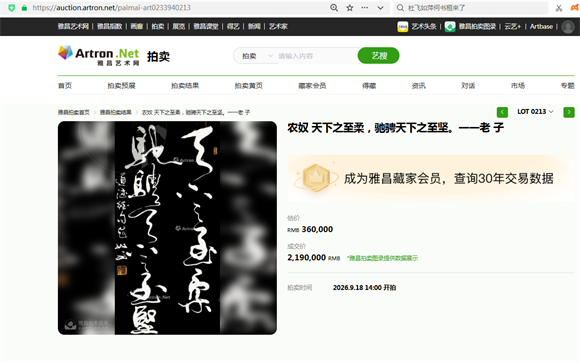Open the Artbase link
Viewport: 580px width, 362px height.
click(x=541, y=26)
